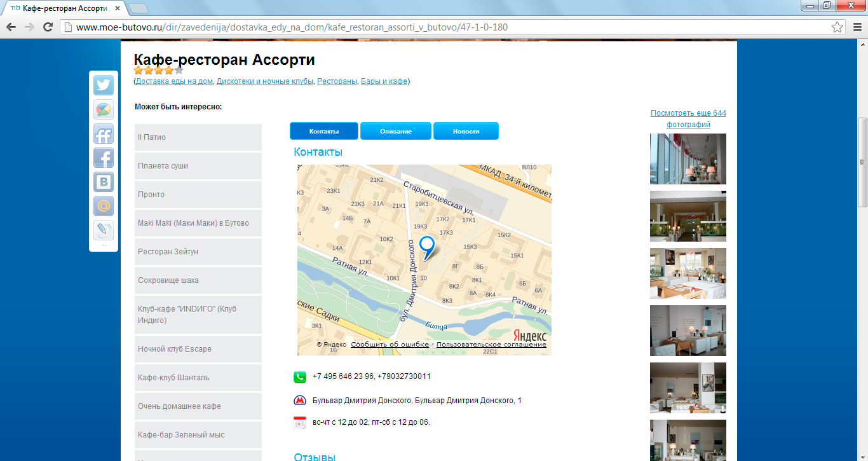The width and height of the screenshot is (868, 461).
Task: Share page via Twitter icon
Action: [x=104, y=85]
